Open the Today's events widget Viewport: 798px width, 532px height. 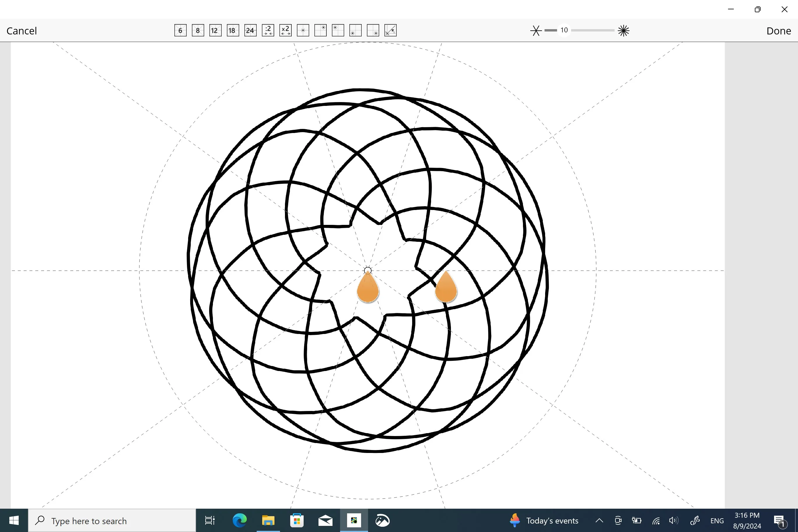pos(544,520)
